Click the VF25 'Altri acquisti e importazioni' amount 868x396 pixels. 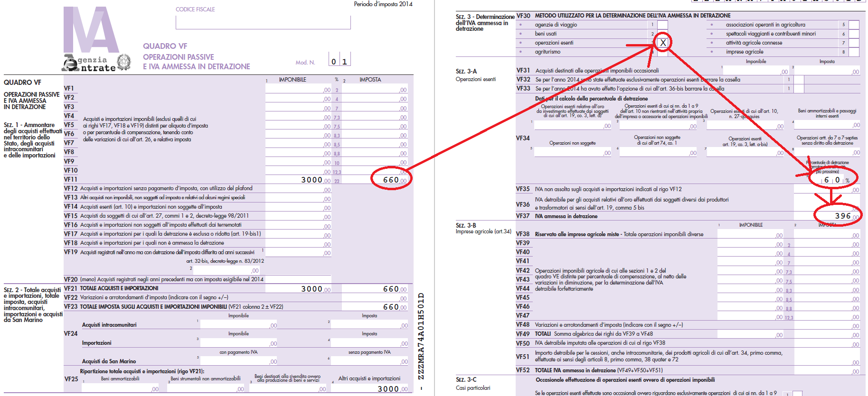pyautogui.click(x=370, y=389)
